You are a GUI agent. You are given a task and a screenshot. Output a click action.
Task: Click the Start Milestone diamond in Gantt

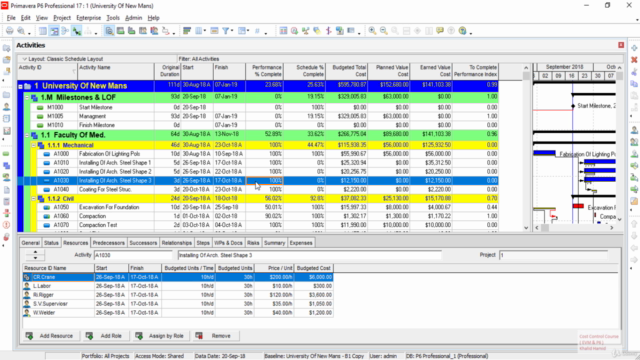pos(573,106)
